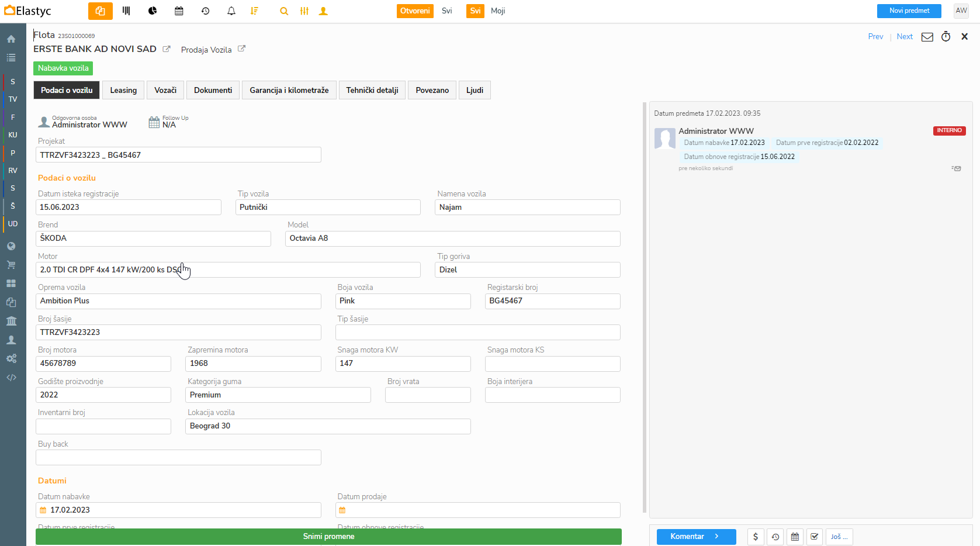Expand the Još ... more options
Screen dimensions: 980x546
click(x=839, y=537)
